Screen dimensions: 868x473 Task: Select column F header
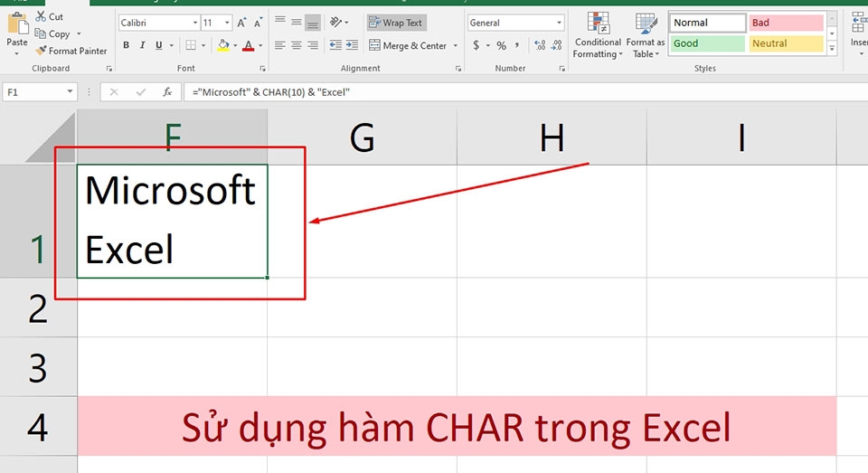coord(172,137)
